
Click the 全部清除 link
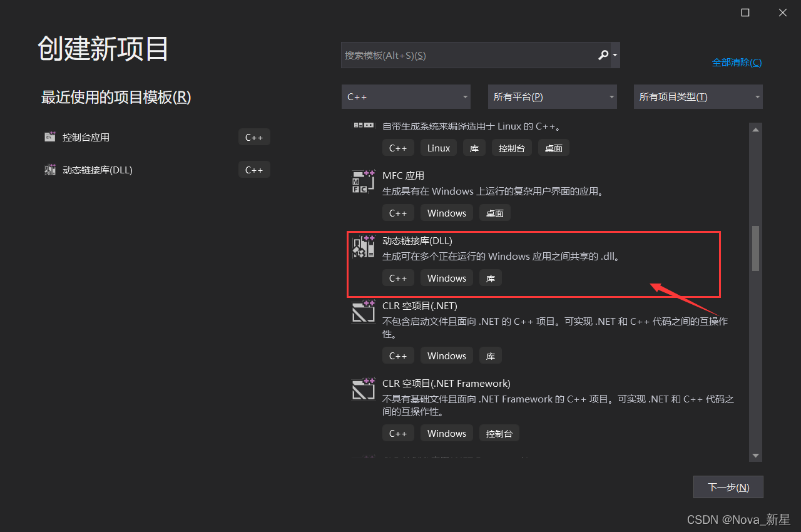point(737,63)
